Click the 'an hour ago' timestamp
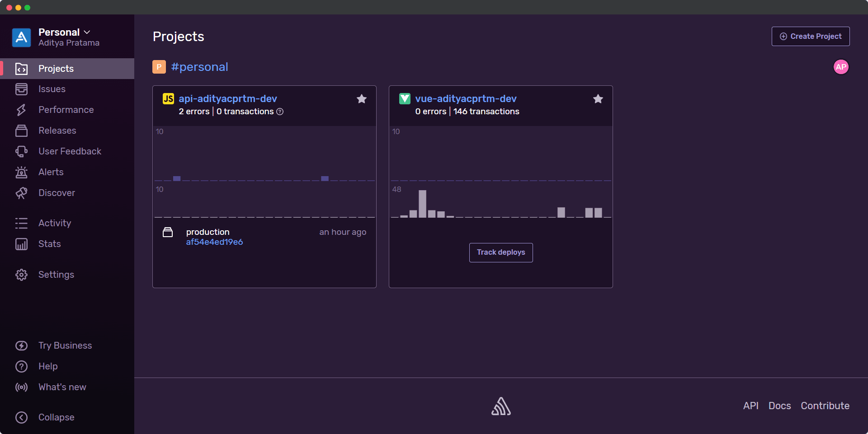This screenshot has height=434, width=868. click(x=343, y=232)
